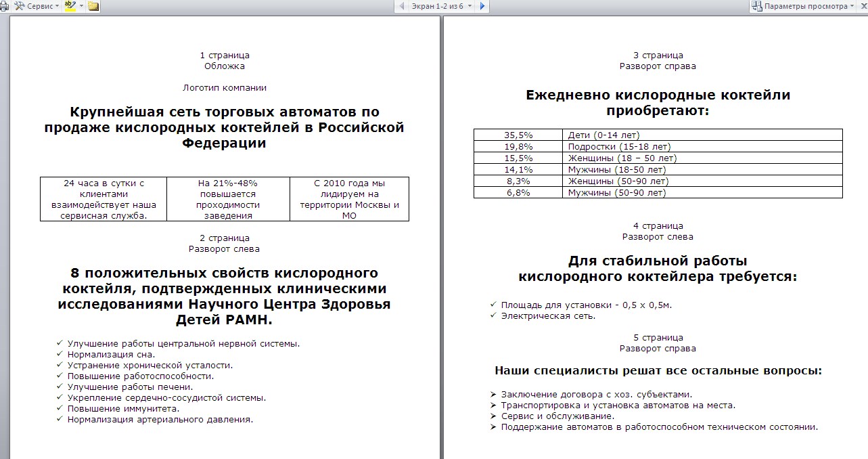Click the 'Обложка' line
Viewport: 868px width, 459px height.
click(225, 66)
